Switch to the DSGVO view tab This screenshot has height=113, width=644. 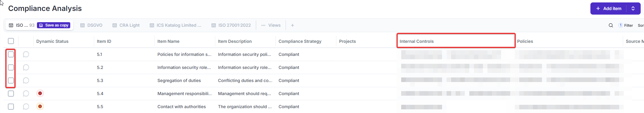tap(91, 25)
